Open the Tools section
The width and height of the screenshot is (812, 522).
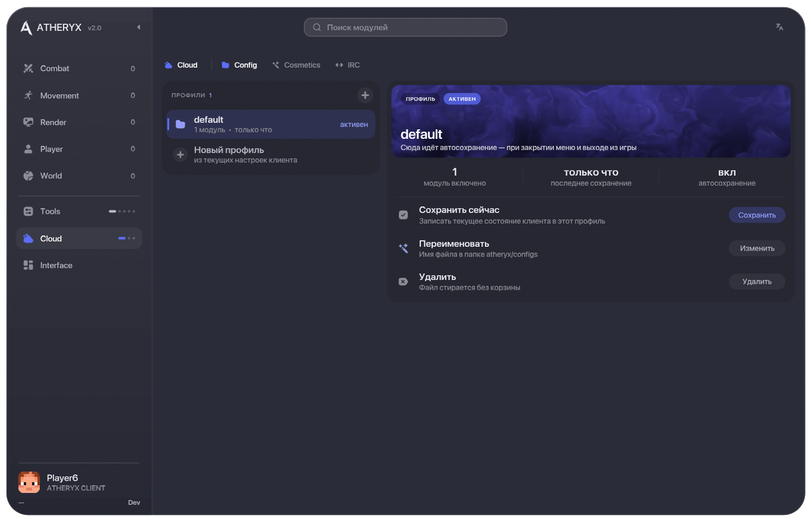pos(79,211)
